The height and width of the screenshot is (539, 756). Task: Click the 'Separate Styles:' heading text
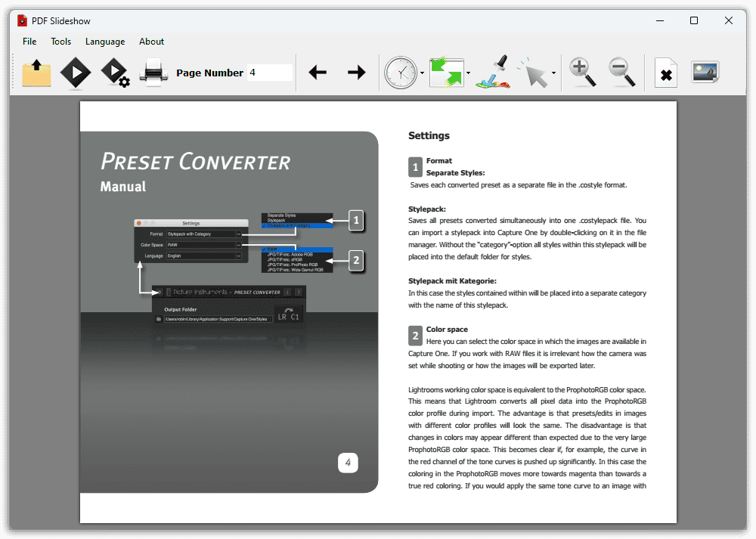pyautogui.click(x=455, y=172)
